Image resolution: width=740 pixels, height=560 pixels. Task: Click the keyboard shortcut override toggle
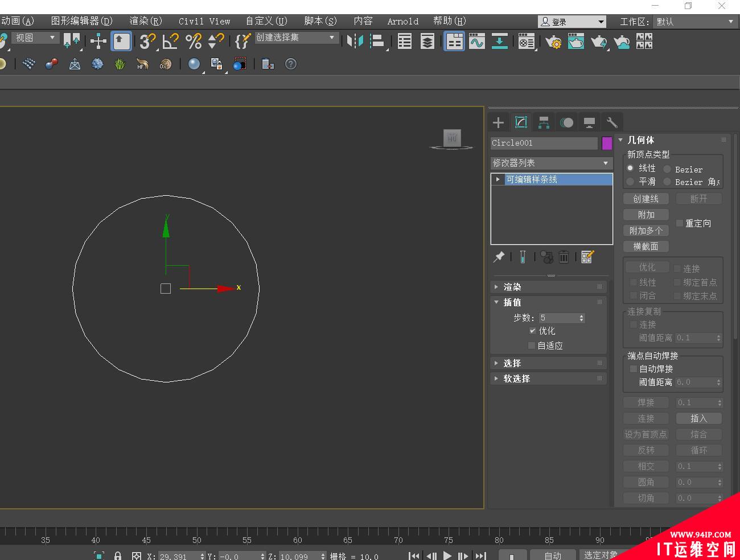pyautogui.click(x=121, y=41)
